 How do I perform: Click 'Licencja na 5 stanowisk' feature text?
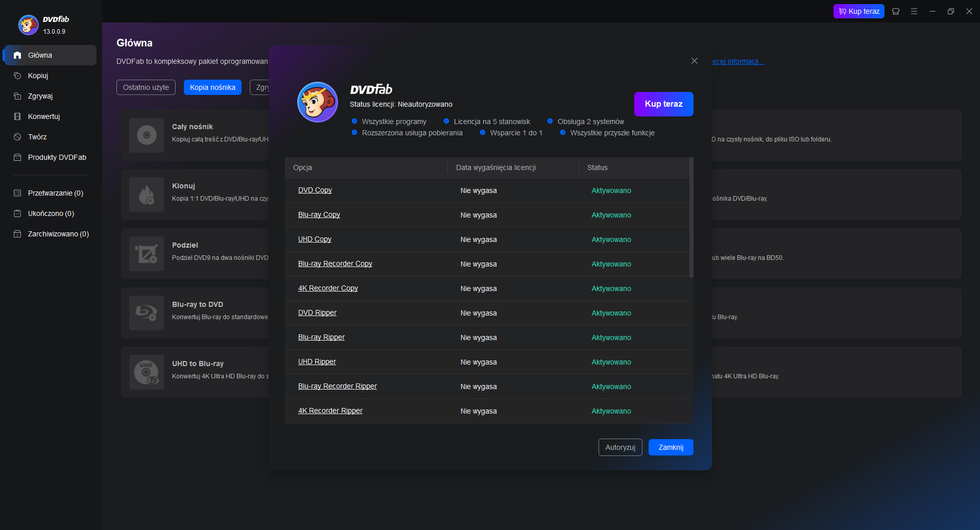coord(492,122)
